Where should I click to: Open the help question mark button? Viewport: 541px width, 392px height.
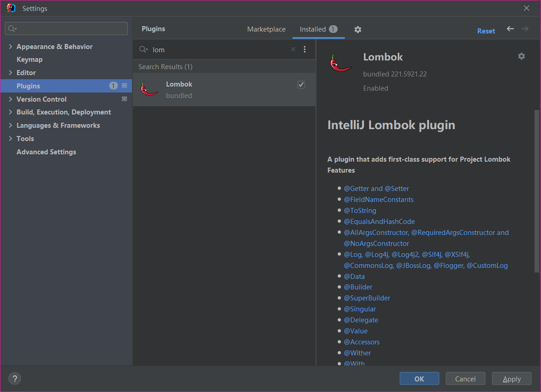point(15,379)
